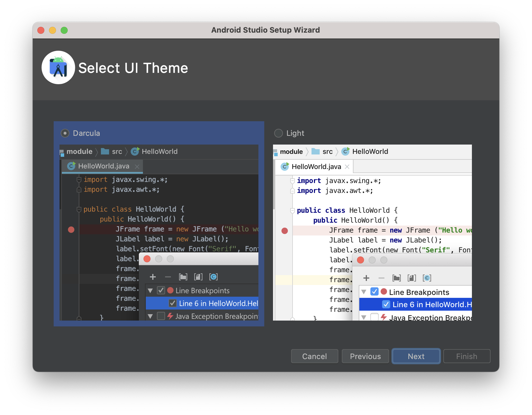Click the fold marker beside public class in Light
Screen dimensions: 532x415
pyautogui.click(x=292, y=210)
